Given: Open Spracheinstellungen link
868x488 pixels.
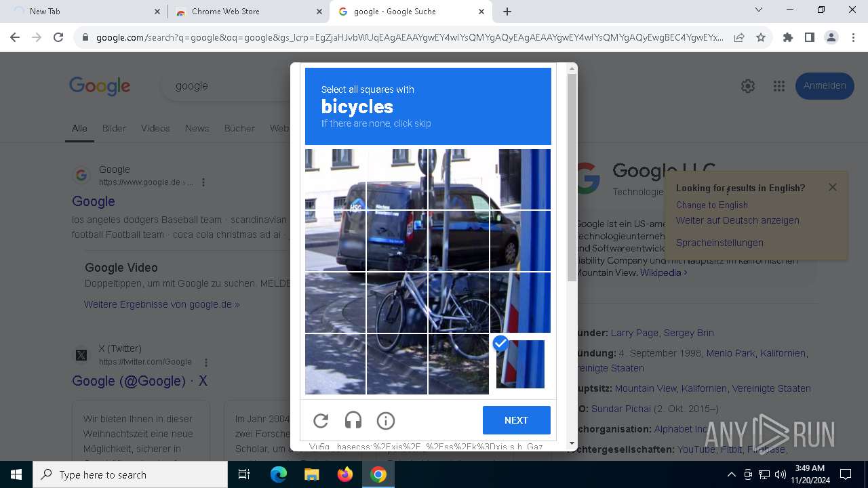Looking at the screenshot, I should pos(719,243).
